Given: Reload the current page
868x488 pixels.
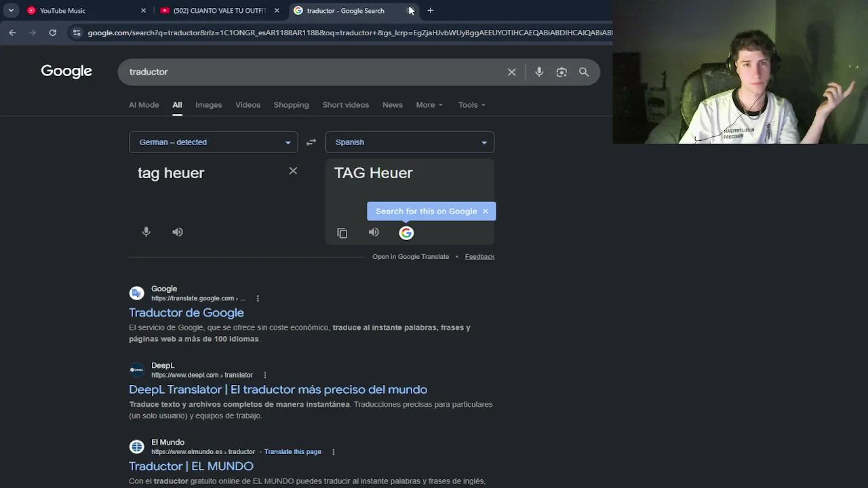Looking at the screenshot, I should (x=52, y=33).
